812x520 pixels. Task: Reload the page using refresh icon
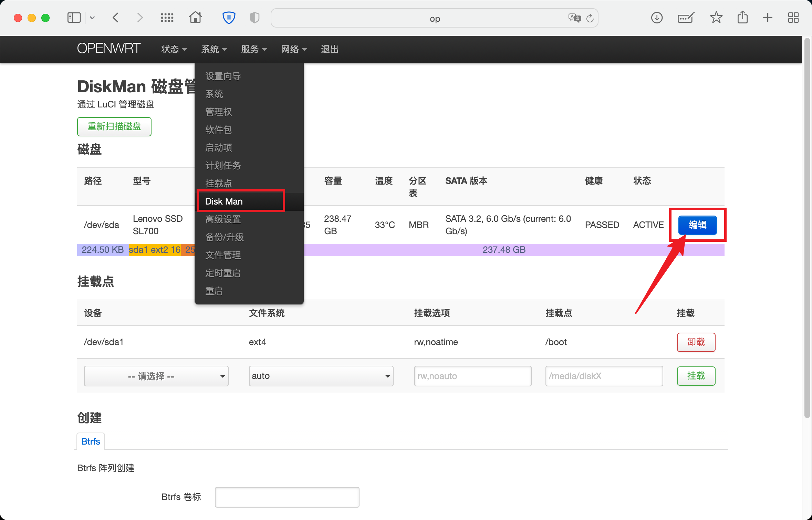tap(590, 18)
